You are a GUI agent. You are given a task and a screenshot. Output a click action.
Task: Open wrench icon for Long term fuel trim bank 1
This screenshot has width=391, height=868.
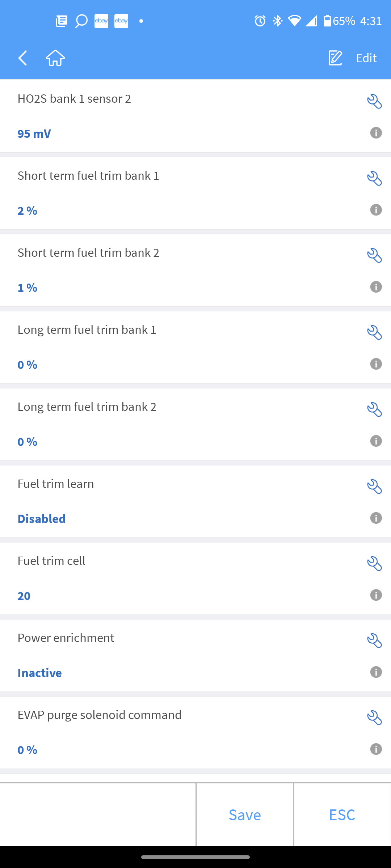click(x=374, y=332)
